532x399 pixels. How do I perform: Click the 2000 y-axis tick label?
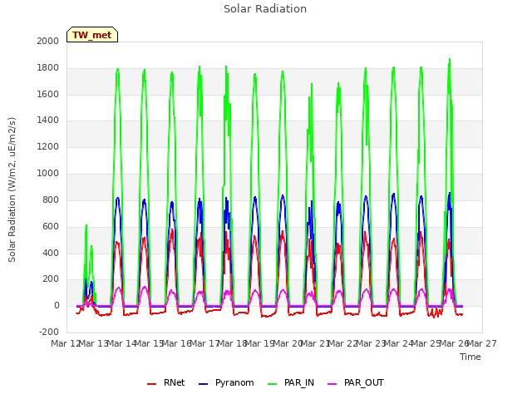coord(48,41)
